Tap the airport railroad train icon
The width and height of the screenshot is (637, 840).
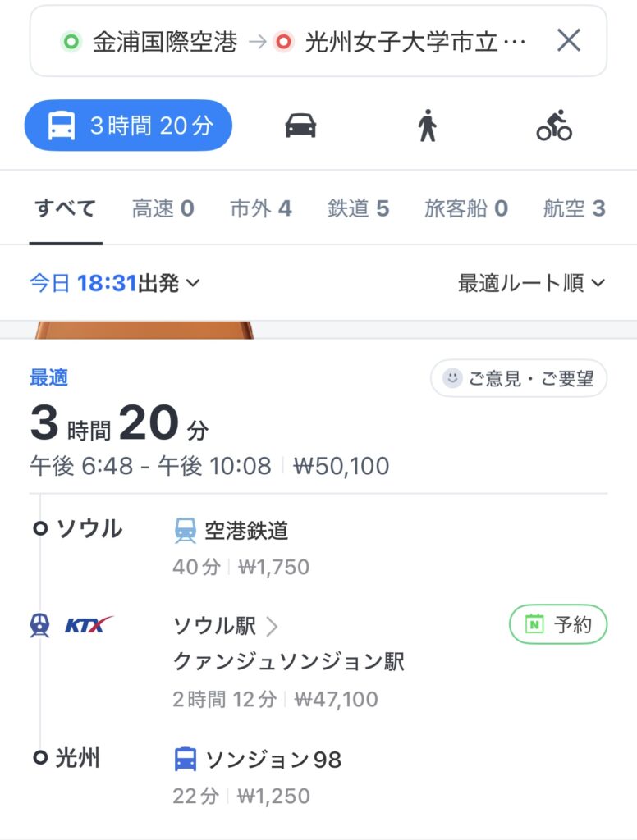[x=186, y=532]
